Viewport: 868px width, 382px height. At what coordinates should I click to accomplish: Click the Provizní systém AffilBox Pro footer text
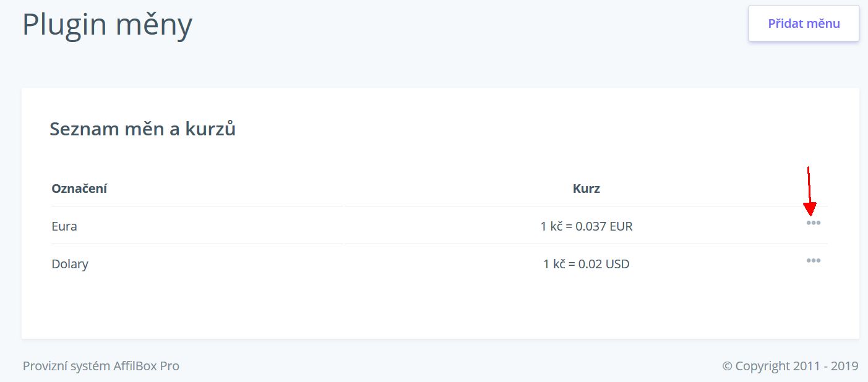[101, 366]
